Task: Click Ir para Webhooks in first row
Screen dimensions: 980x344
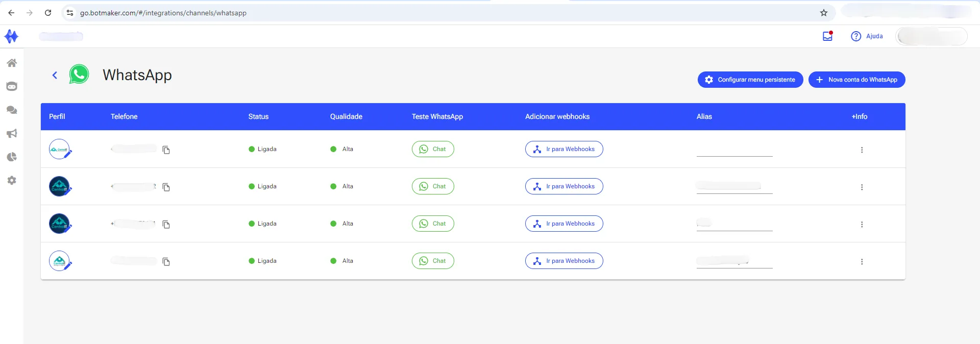Action: pos(564,149)
